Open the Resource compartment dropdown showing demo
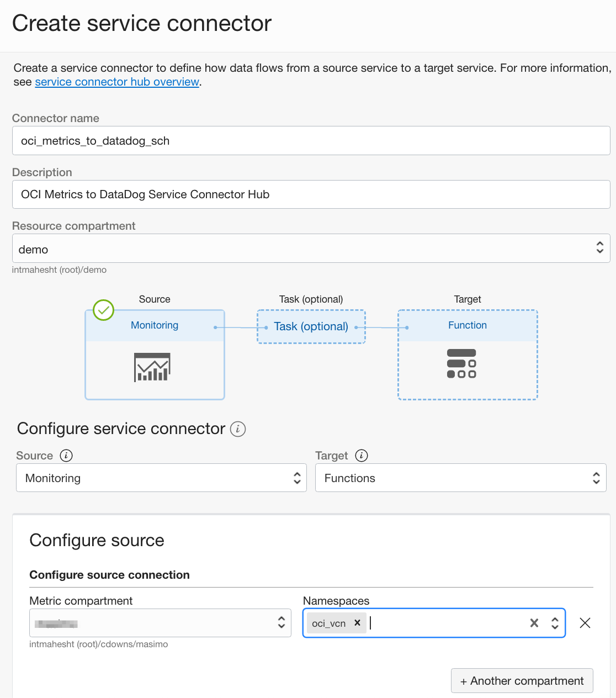616x698 pixels. [x=600, y=248]
